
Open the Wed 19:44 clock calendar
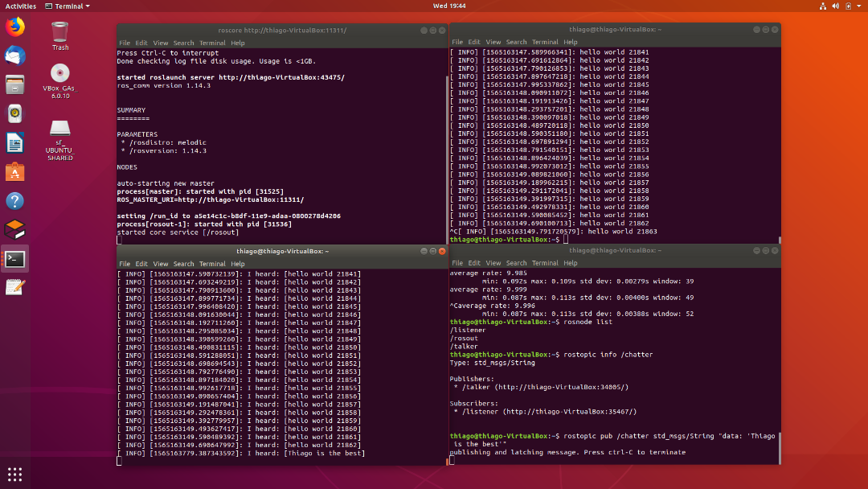[x=450, y=6]
